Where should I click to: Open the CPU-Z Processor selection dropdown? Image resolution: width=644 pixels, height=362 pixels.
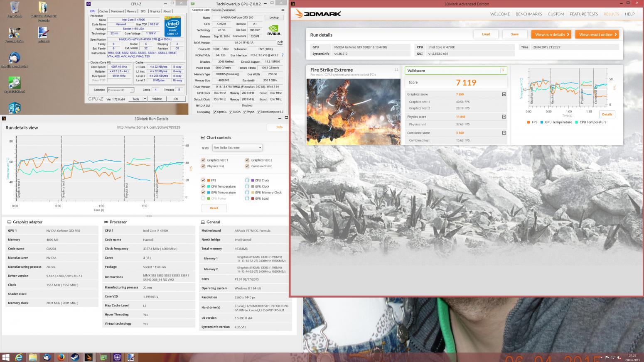pyautogui.click(x=120, y=90)
